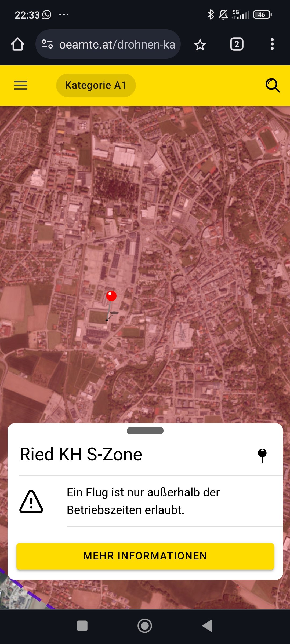The image size is (290, 644).
Task: Tap the oeamtc.at URL address field
Action: click(108, 44)
